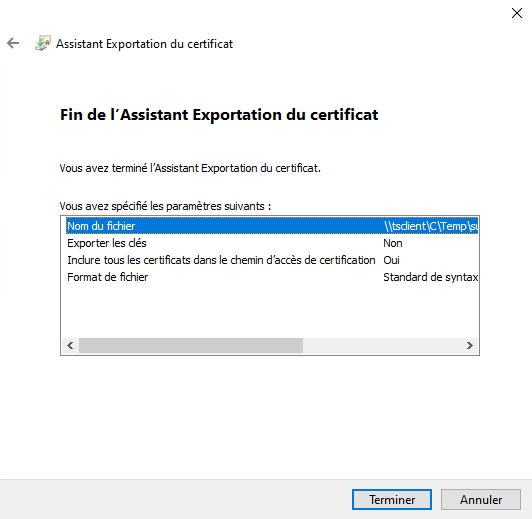Click the scrollbar left arrow in the settings list
Screen dimensions: 532x519
(x=70, y=345)
